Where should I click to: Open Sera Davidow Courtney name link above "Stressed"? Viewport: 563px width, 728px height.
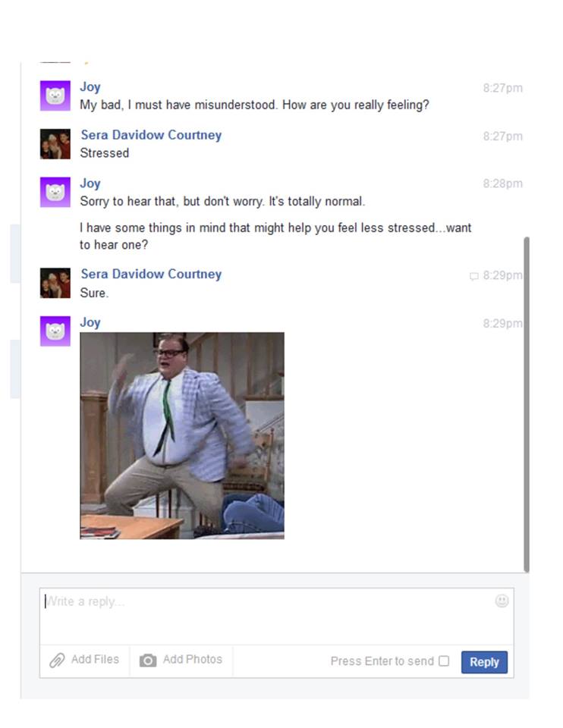point(151,135)
